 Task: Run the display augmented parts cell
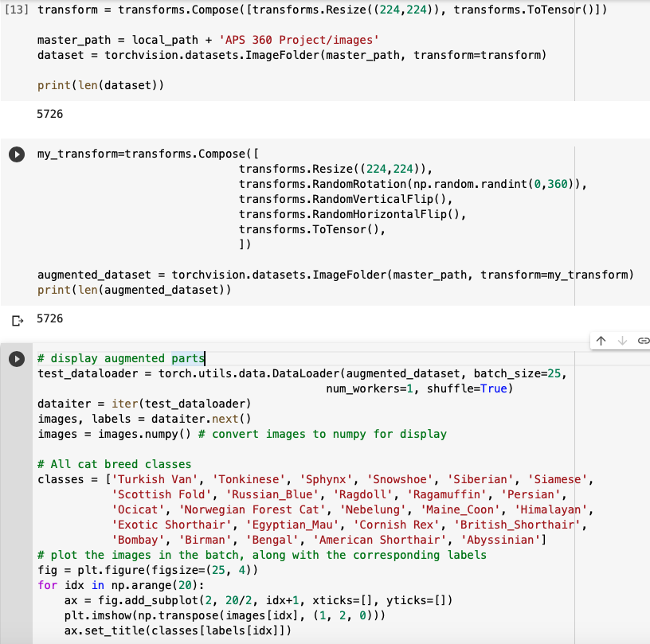(x=17, y=359)
